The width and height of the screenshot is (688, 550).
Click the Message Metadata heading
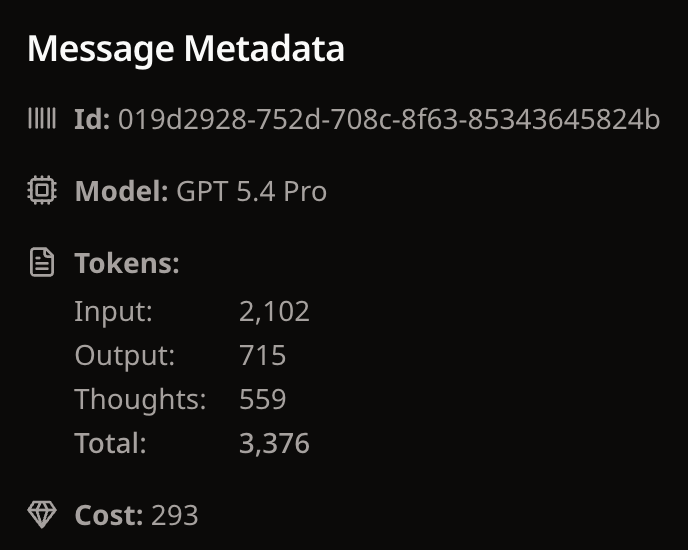pos(185,48)
